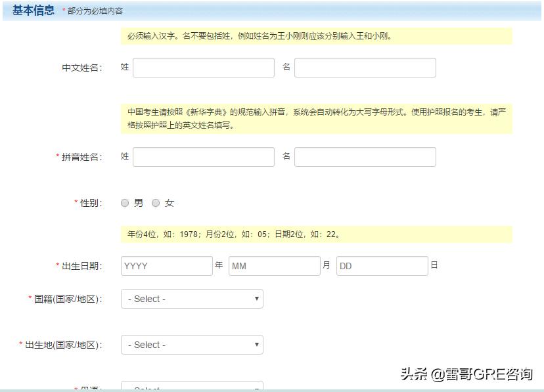Screen dimensions: 544x392
Task: Open the 出生地(国家/地区) dropdown
Action: (191, 345)
